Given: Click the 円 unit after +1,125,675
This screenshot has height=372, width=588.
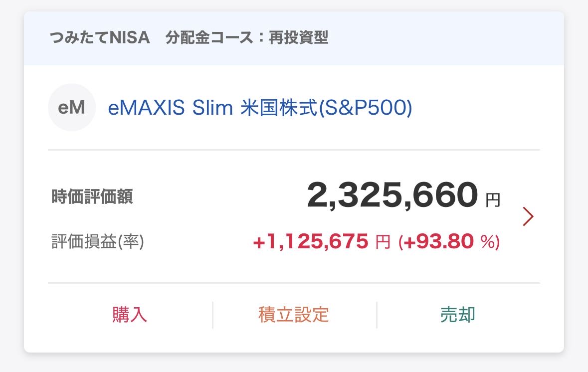Looking at the screenshot, I should click(x=383, y=242).
